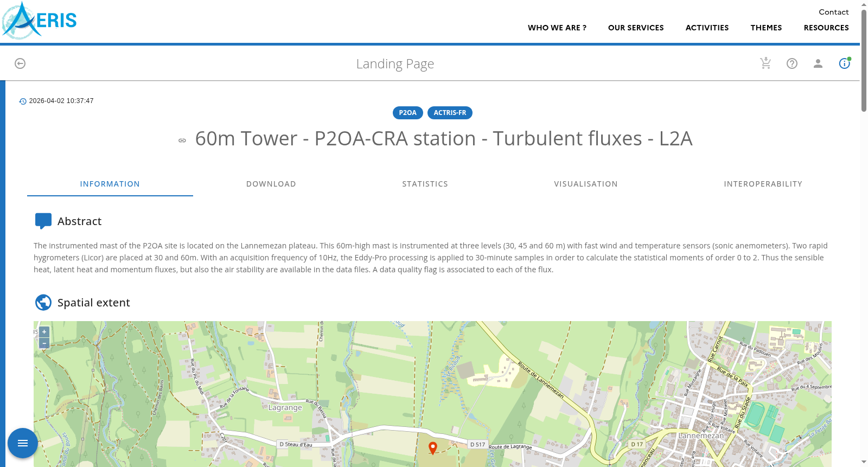This screenshot has width=868, height=467.
Task: Open the help question mark icon
Action: pyautogui.click(x=792, y=63)
